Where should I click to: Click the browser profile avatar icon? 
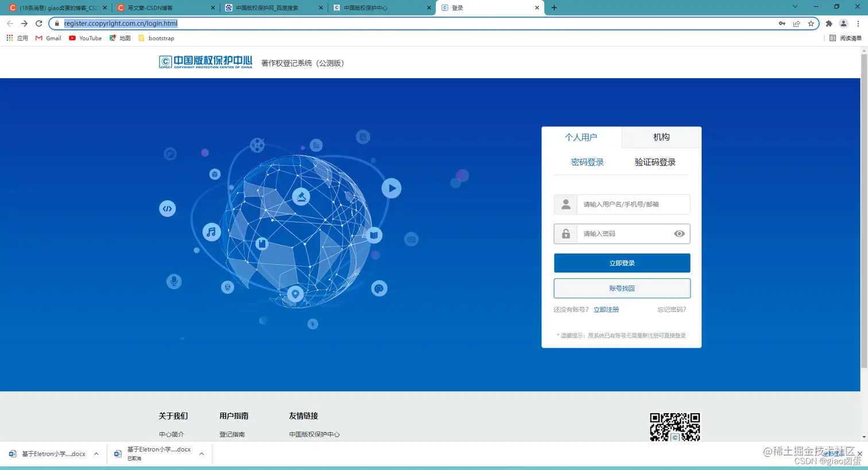(843, 24)
